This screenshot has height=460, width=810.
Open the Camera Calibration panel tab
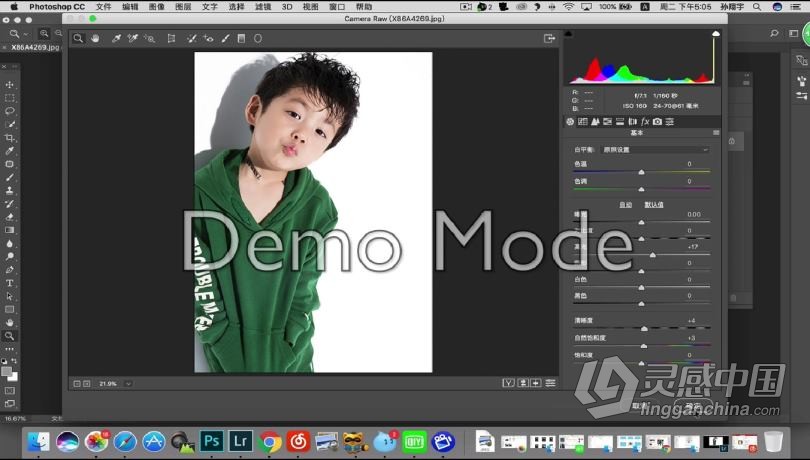(657, 121)
